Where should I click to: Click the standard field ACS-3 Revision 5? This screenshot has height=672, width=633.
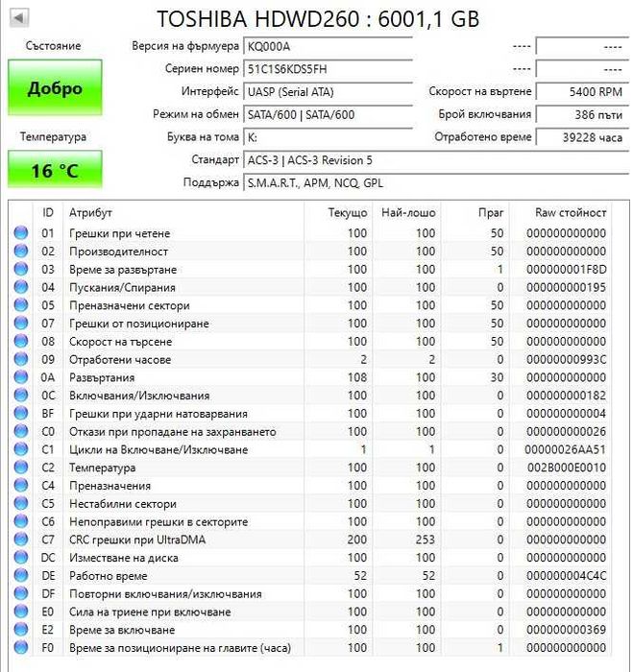click(436, 160)
